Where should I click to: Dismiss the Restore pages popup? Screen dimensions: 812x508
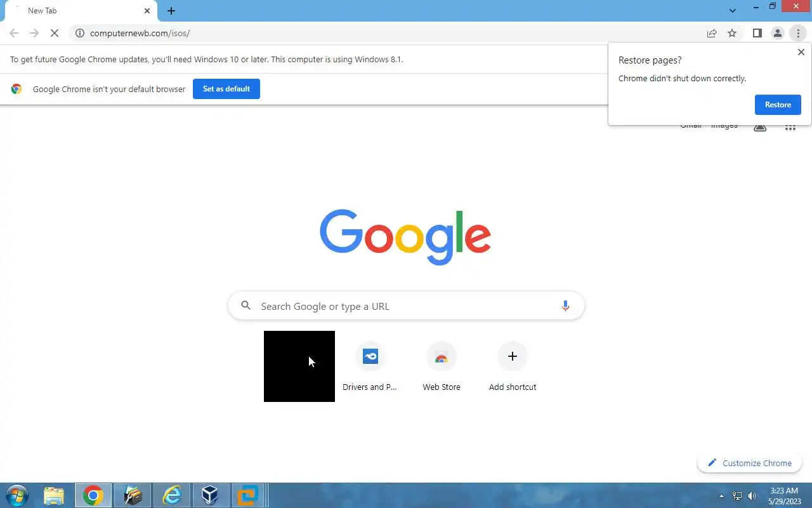coord(801,52)
